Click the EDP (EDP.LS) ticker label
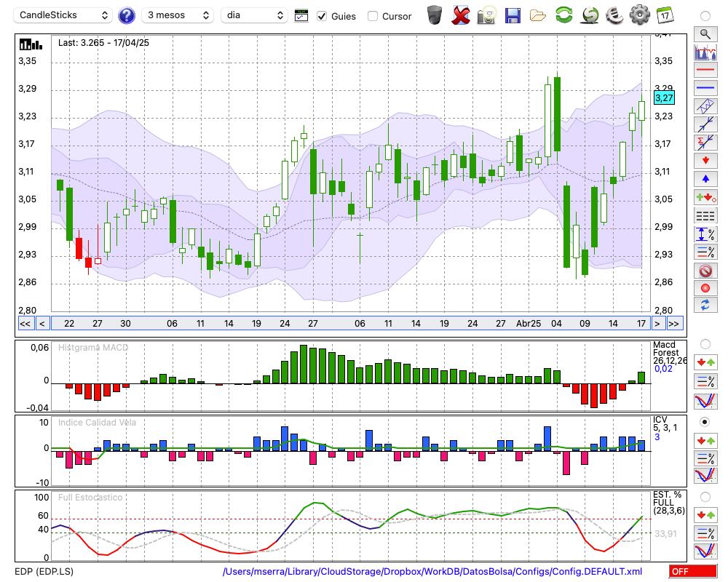 (44, 571)
